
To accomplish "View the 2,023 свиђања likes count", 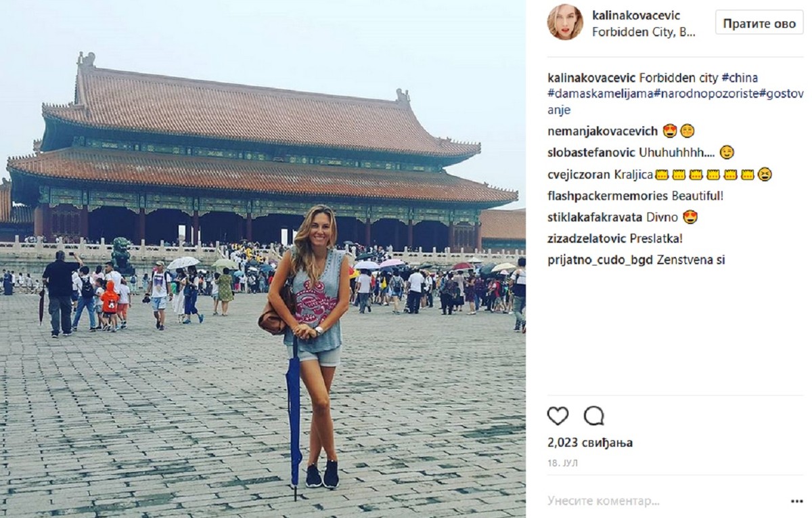I will tap(590, 443).
